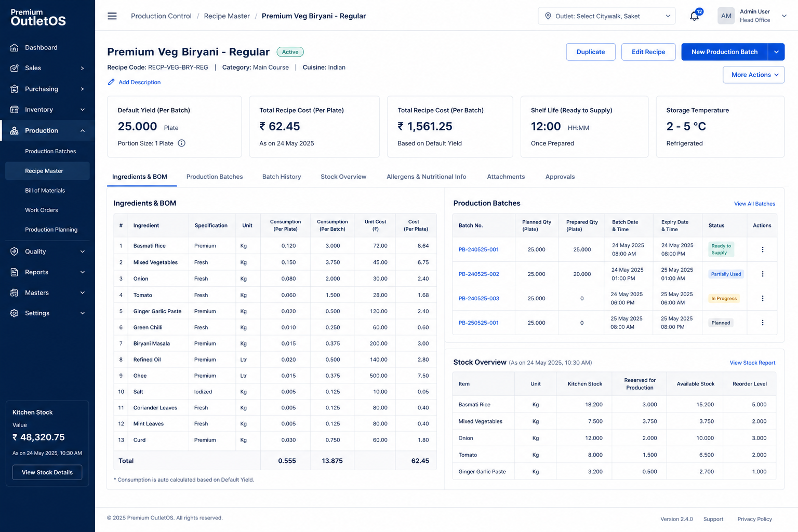Open the notifications bell
Viewport: 798px width, 532px height.
[695, 16]
